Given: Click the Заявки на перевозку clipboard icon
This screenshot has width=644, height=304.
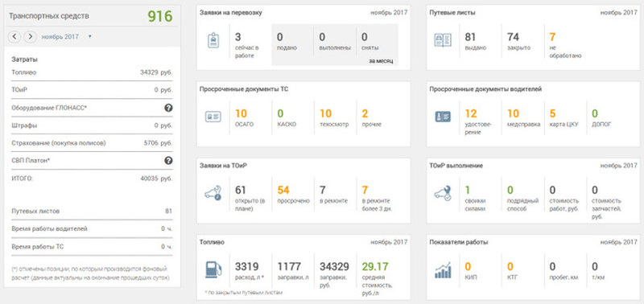Looking at the screenshot, I should [x=213, y=41].
